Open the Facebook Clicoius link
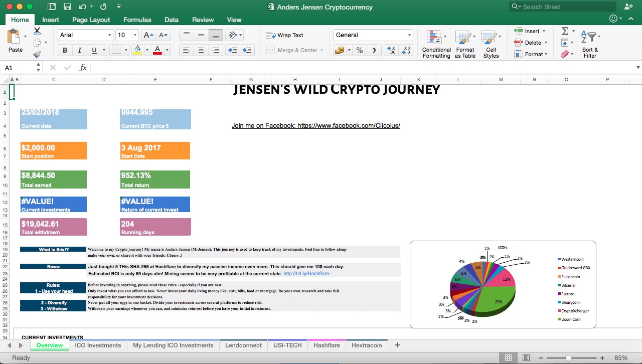The image size is (642, 364). (x=316, y=126)
